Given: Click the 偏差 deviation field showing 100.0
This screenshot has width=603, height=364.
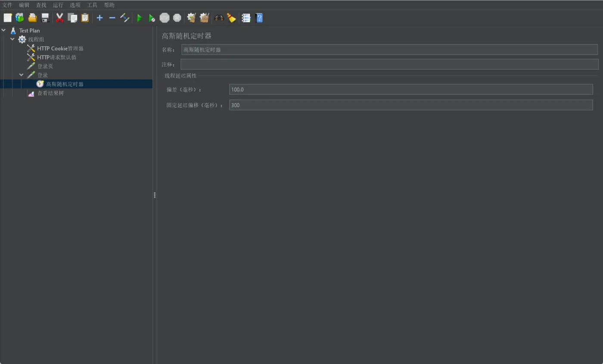Looking at the screenshot, I should pyautogui.click(x=411, y=89).
